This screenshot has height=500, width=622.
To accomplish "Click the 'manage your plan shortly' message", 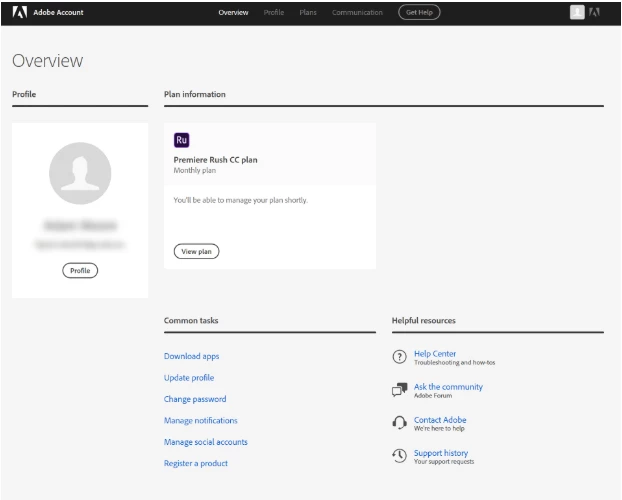I will pos(240,200).
